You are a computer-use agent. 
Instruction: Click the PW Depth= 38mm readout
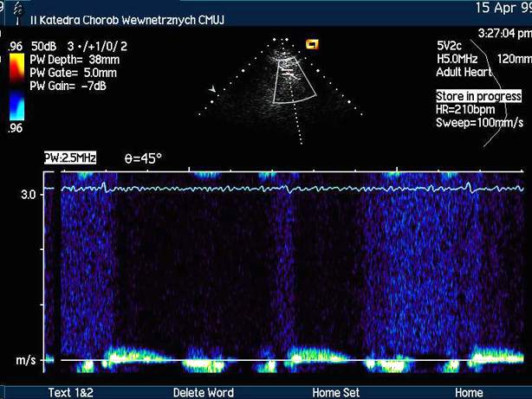coord(75,60)
